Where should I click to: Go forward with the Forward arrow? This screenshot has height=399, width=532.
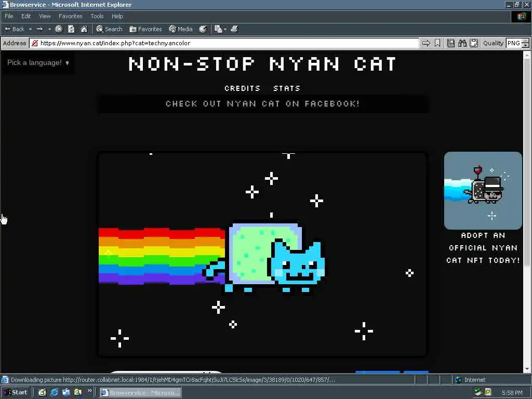[x=39, y=29]
